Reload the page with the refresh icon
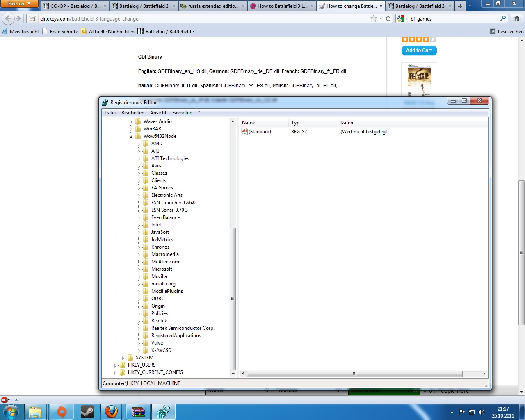 pos(388,18)
